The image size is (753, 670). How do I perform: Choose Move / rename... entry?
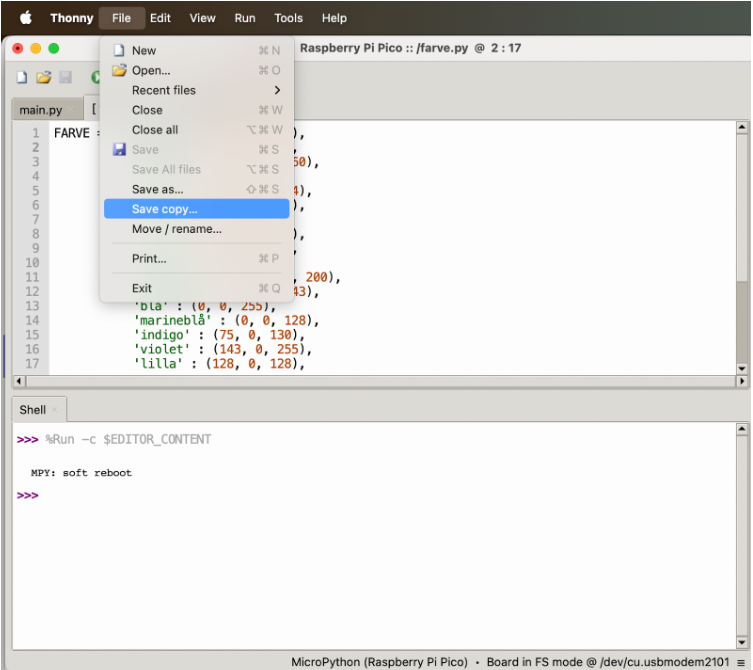[x=196, y=229]
